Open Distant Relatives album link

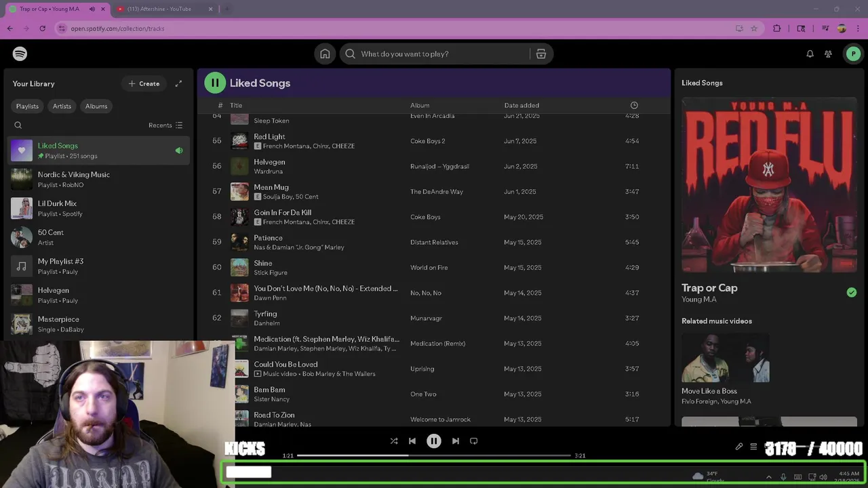pos(434,242)
